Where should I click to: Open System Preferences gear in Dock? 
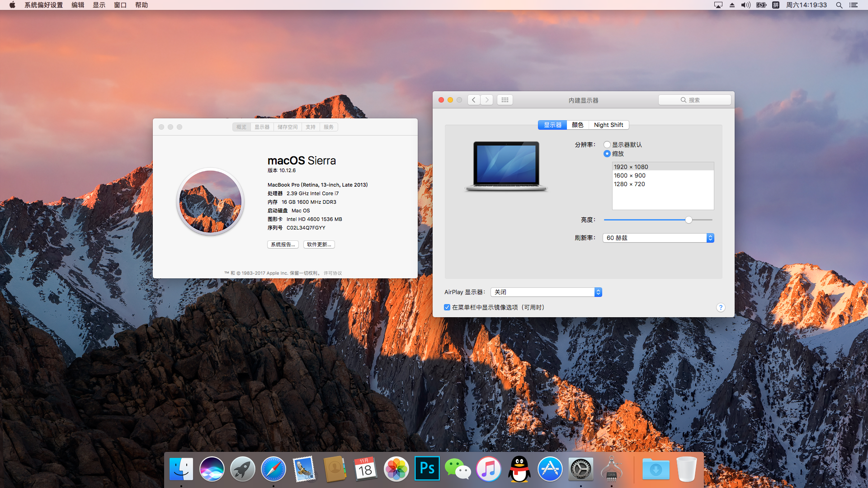[x=581, y=469]
